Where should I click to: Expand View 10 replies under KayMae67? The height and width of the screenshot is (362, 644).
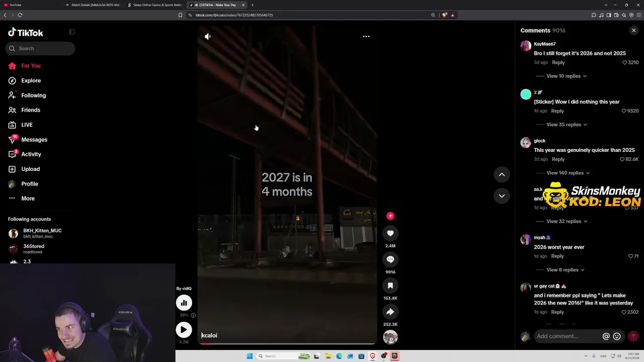point(567,76)
